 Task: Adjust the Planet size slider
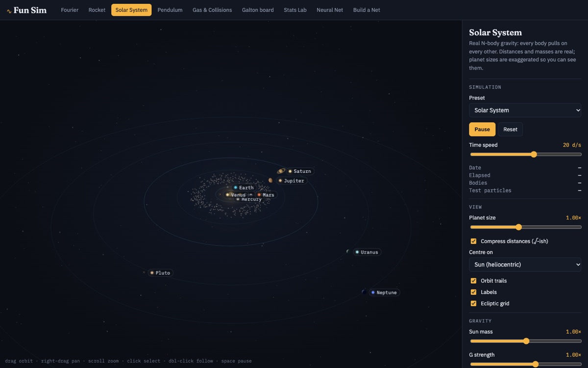pos(525,227)
